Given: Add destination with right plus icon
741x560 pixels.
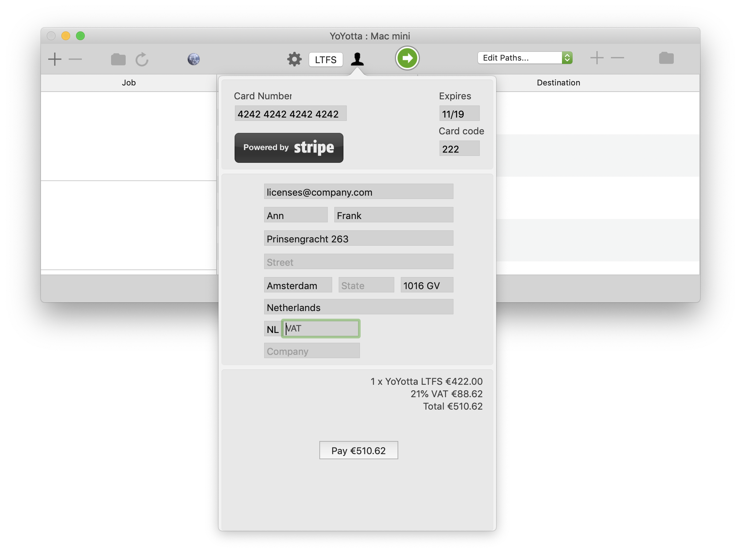Looking at the screenshot, I should tap(597, 58).
